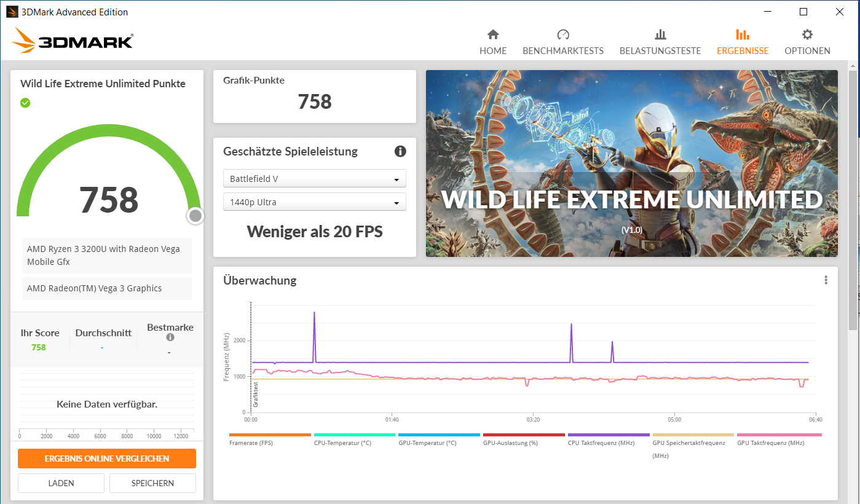The height and width of the screenshot is (504, 860).
Task: Toggle the CPU Taktfrequenz (MHz) legend entry
Action: 609,439
